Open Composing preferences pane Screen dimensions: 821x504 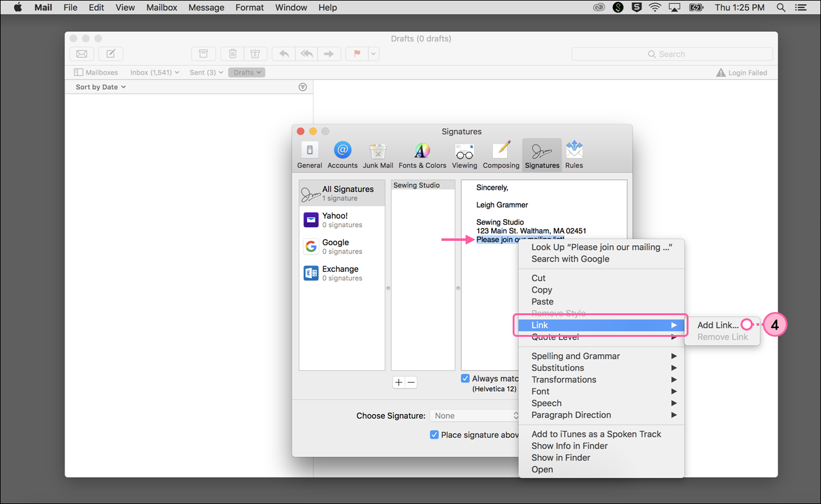tap(501, 155)
